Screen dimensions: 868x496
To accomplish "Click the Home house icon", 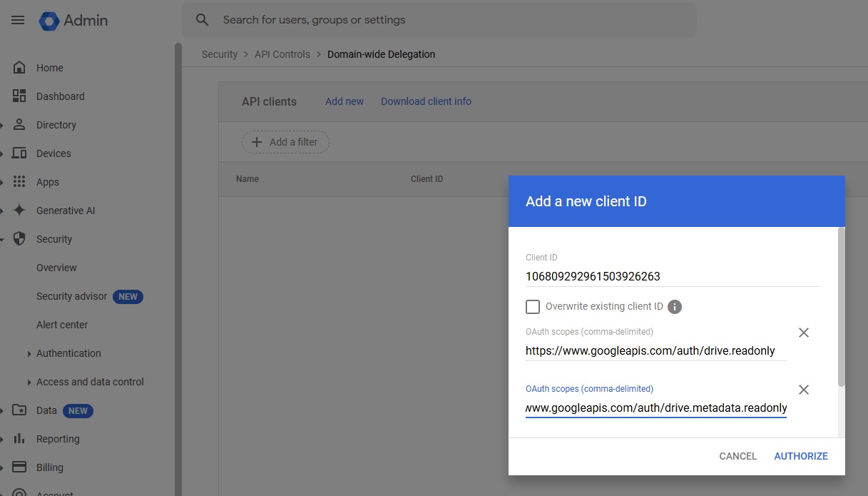I will pos(19,68).
